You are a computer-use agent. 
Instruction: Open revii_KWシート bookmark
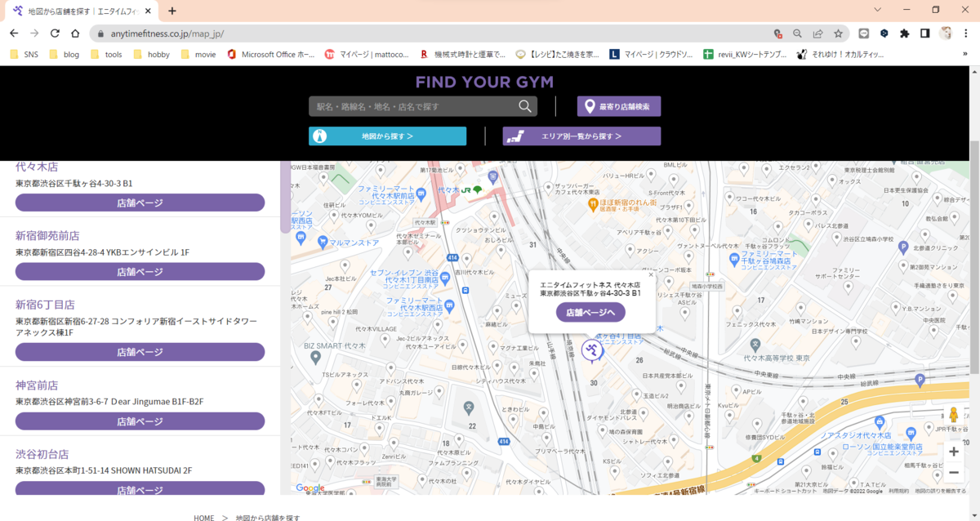click(x=745, y=55)
